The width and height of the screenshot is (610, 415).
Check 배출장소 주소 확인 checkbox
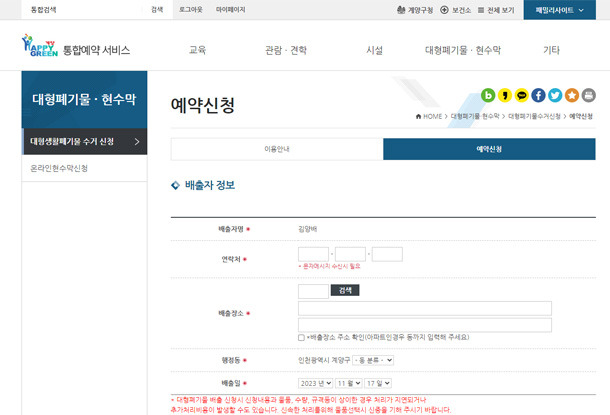[301, 337]
